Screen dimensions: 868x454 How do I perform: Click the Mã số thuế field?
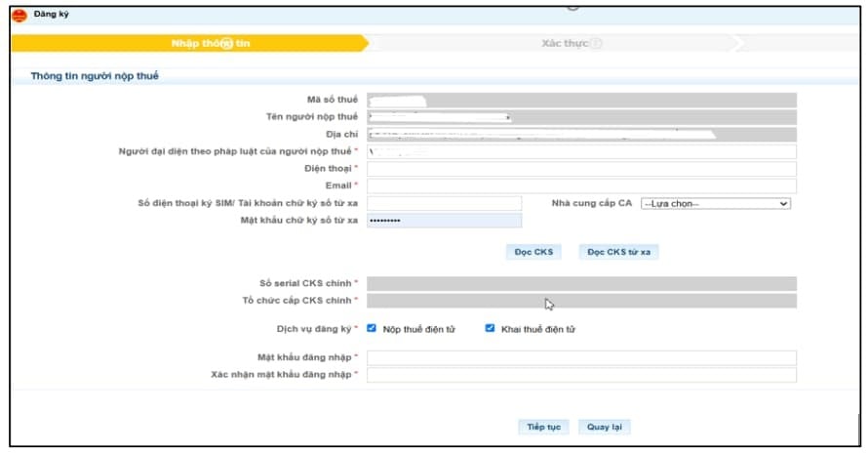(x=582, y=100)
